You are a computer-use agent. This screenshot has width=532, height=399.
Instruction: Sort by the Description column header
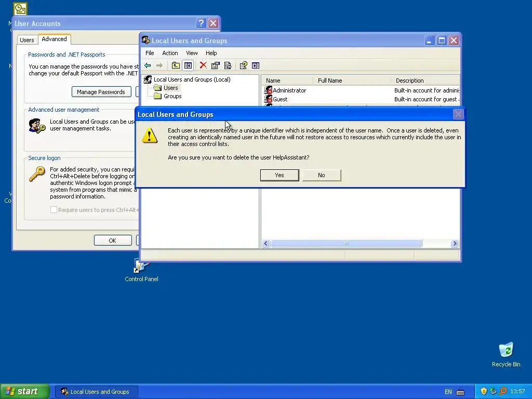pyautogui.click(x=425, y=81)
